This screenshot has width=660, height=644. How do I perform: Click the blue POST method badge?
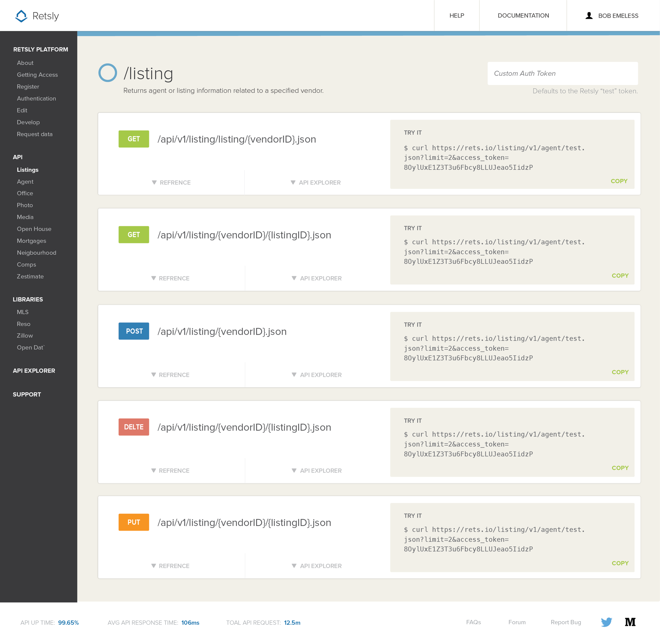point(134,331)
